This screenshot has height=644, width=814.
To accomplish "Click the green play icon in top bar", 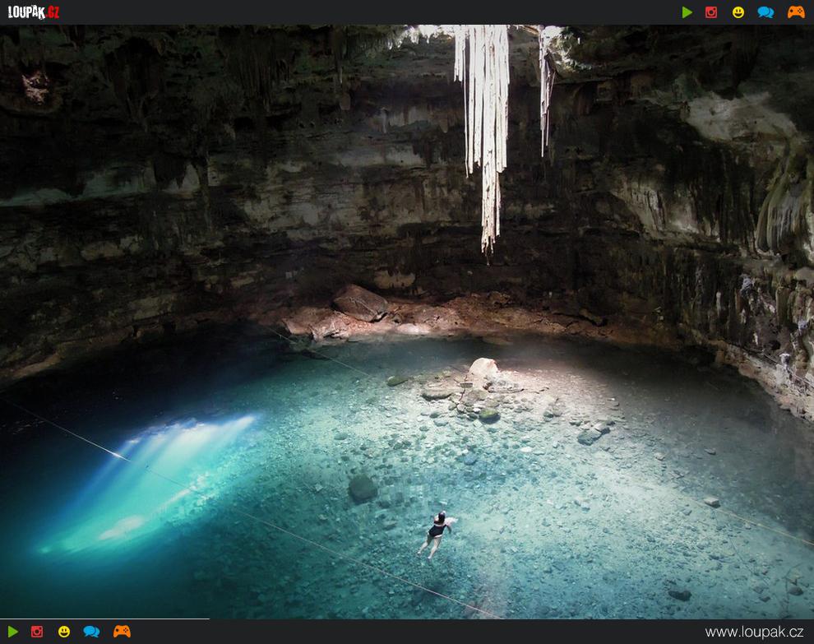I will 687,12.
